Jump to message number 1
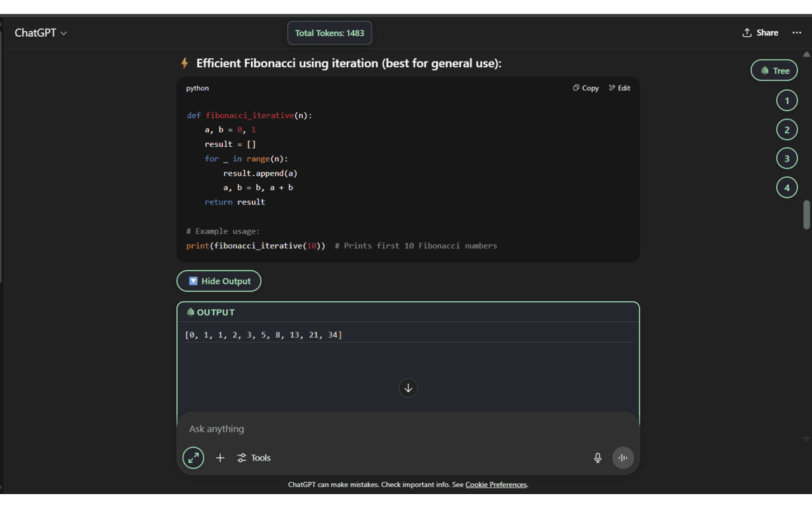Screen dimensions: 812x508 (787, 100)
